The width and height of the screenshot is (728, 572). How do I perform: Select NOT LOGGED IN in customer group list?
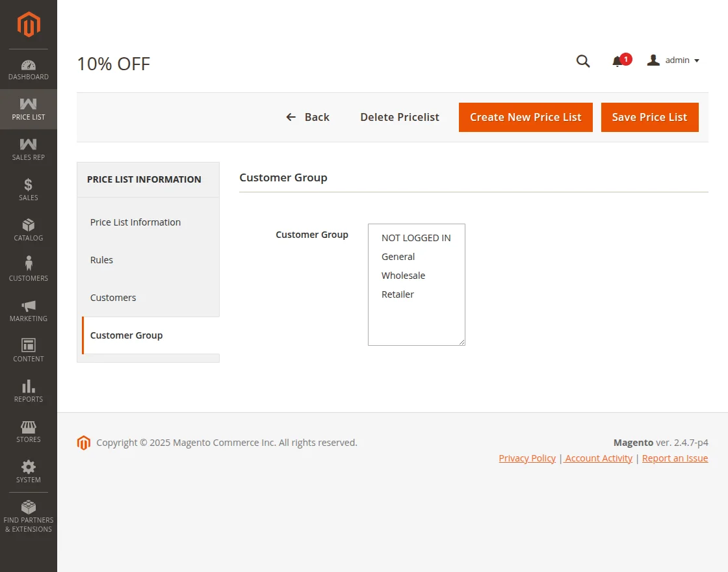pyautogui.click(x=416, y=238)
